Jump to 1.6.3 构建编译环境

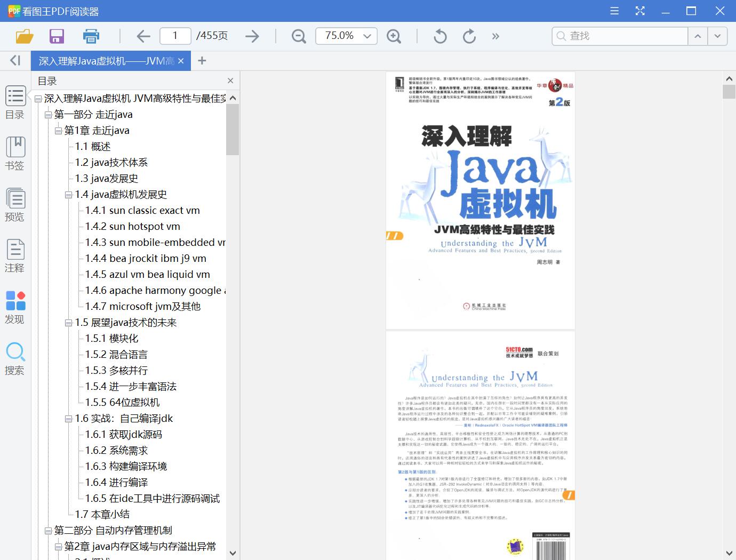coord(126,466)
